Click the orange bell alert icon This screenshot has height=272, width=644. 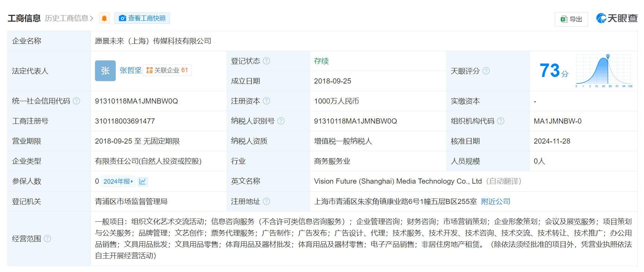pos(104,18)
